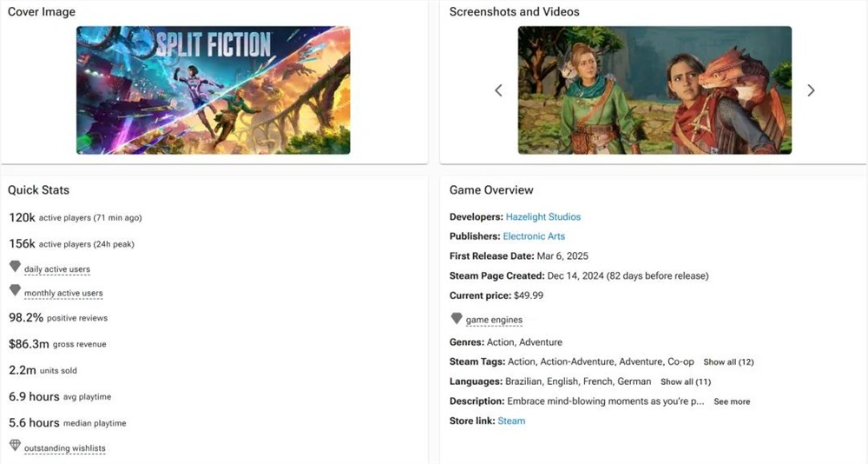The height and width of the screenshot is (464, 868).
Task: Click the diamond icon beside game engines
Action: [x=457, y=319]
